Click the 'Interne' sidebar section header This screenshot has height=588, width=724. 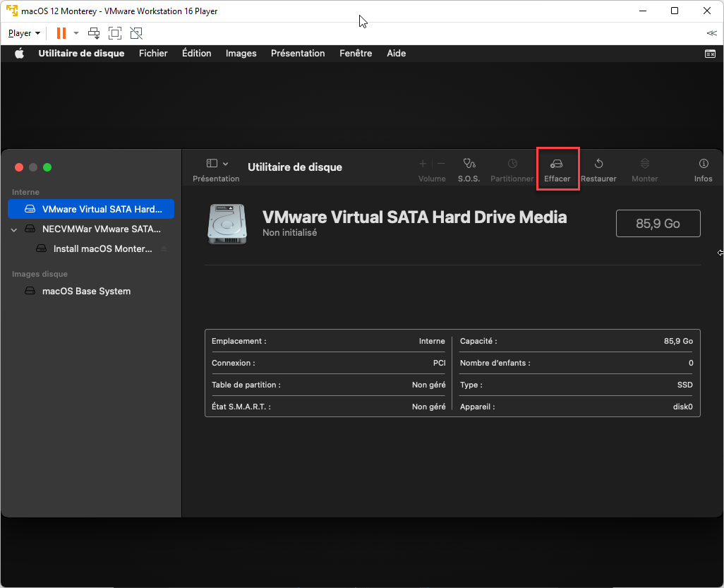[25, 192]
